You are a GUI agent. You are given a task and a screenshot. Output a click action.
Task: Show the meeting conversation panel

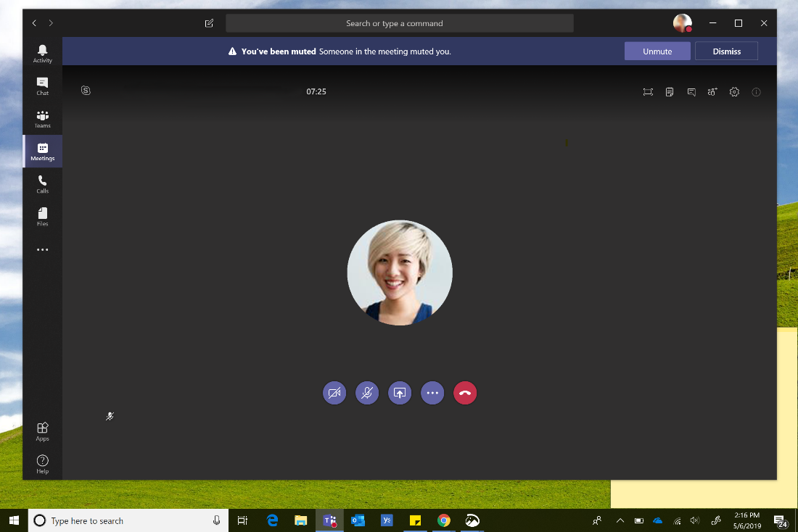tap(691, 92)
